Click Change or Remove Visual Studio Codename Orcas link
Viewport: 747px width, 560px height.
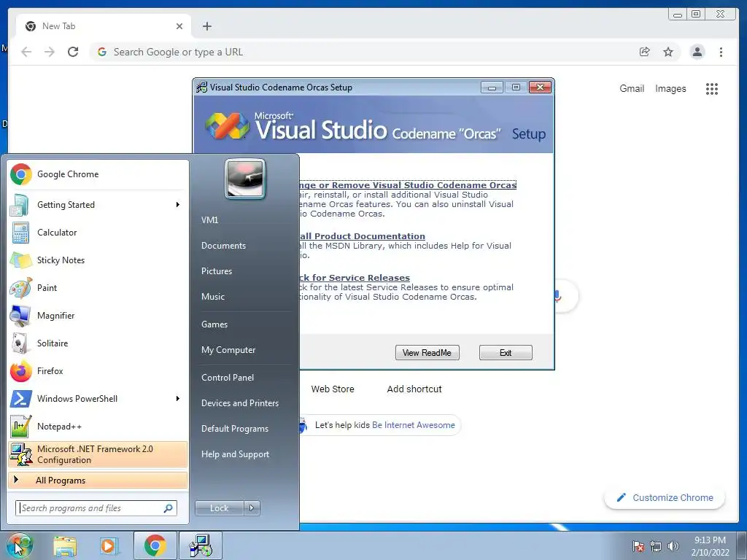409,185
